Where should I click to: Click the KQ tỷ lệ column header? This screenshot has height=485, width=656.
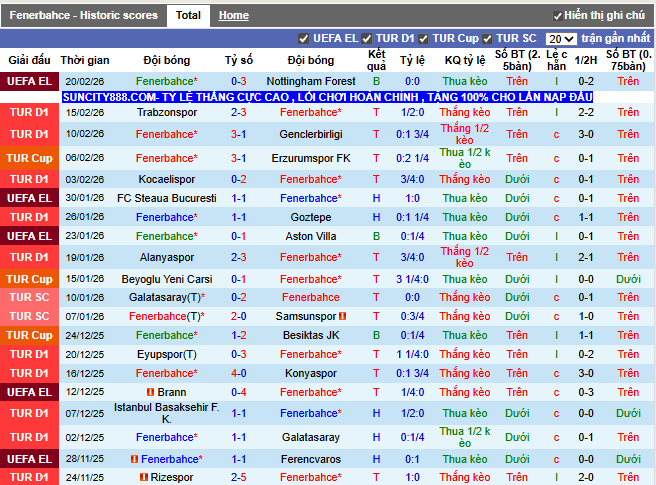(x=465, y=60)
